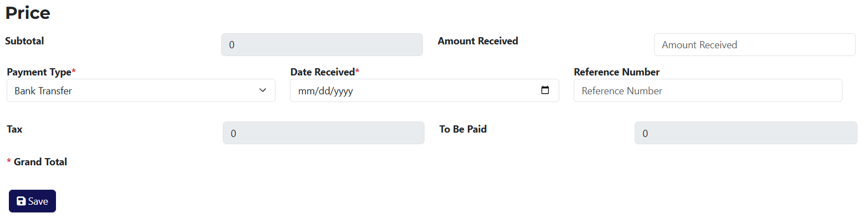This screenshot has height=223, width=868.
Task: Focus the Amount Received input field
Action: (754, 45)
